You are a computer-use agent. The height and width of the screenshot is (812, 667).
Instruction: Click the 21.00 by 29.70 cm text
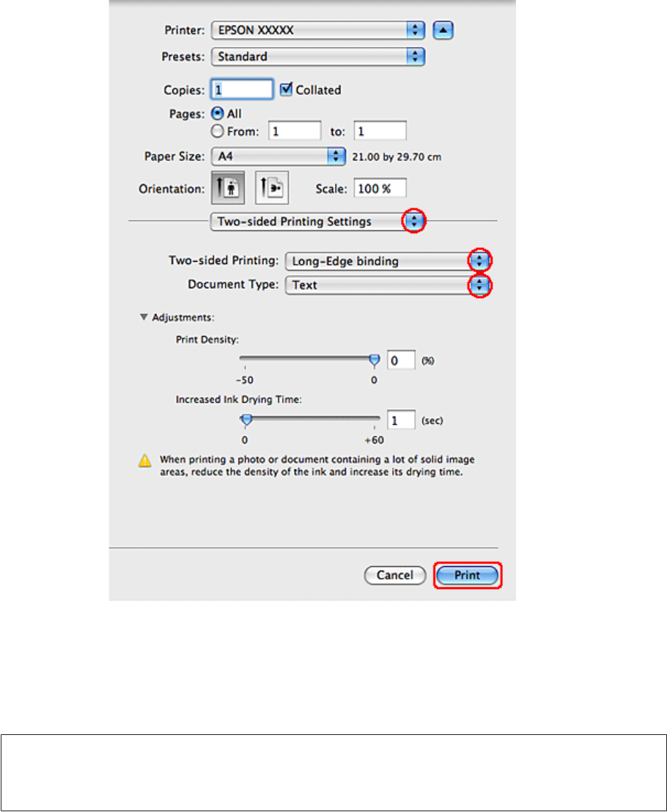coord(397,157)
